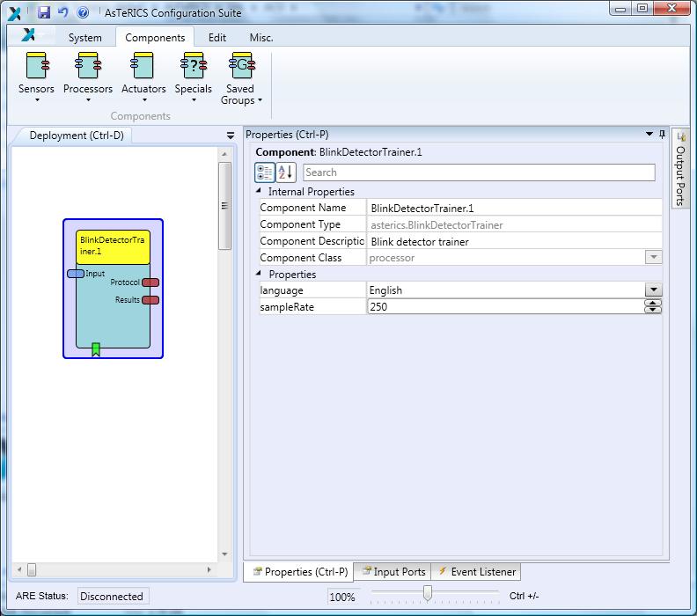697x616 pixels.
Task: Click the red Results output port
Action: pyautogui.click(x=150, y=300)
